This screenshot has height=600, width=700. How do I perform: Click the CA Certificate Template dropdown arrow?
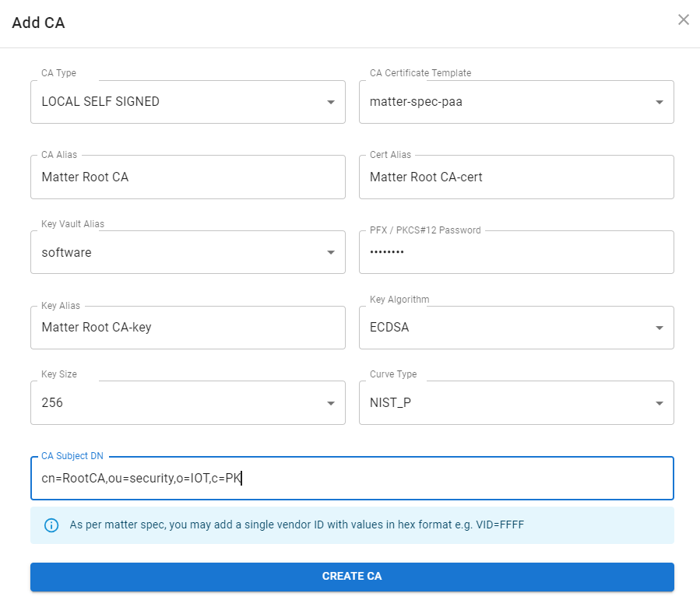(x=660, y=102)
